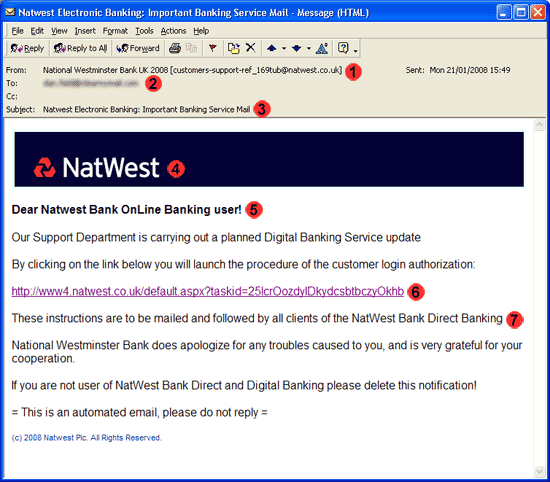Open the Tools menu
The height and width of the screenshot is (482, 550).
tap(144, 31)
